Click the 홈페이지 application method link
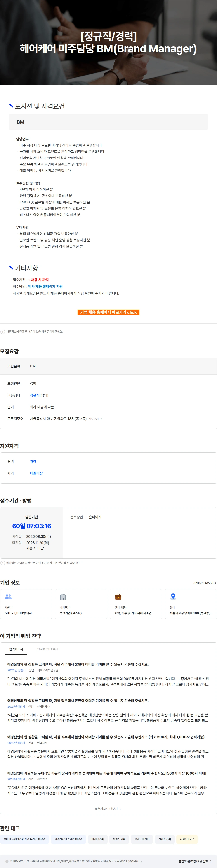217x868 pixels. click(x=95, y=517)
